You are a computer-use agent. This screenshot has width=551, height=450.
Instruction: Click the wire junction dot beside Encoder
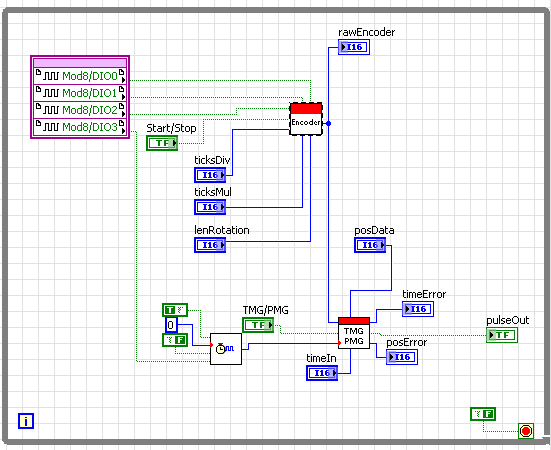tap(328, 123)
